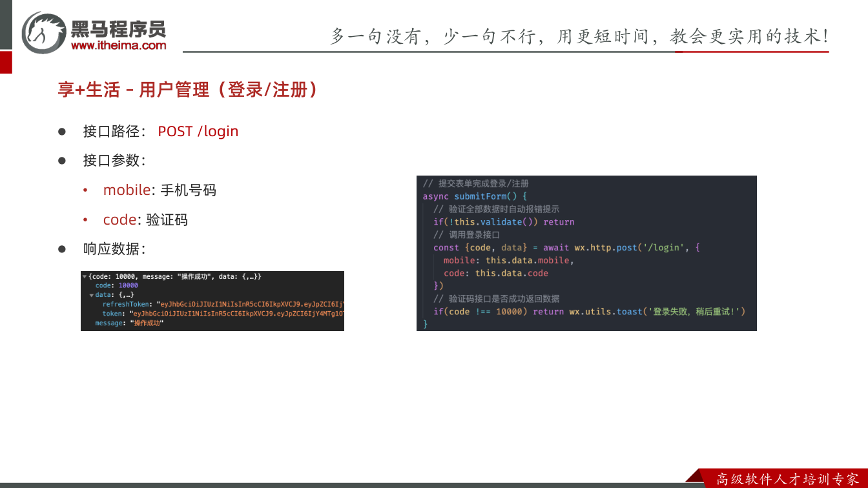Click the console screenshot thumbnail
Screen dimensions: 868x488
click(212, 301)
